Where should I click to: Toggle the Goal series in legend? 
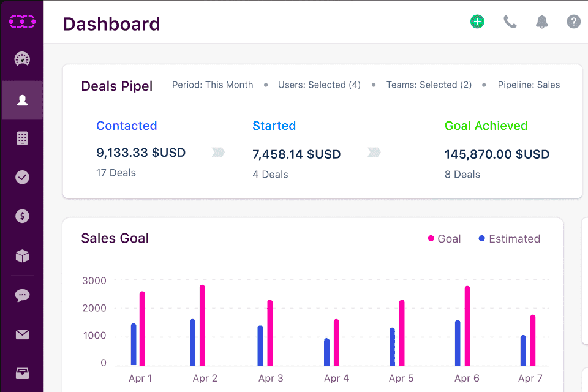[444, 239]
